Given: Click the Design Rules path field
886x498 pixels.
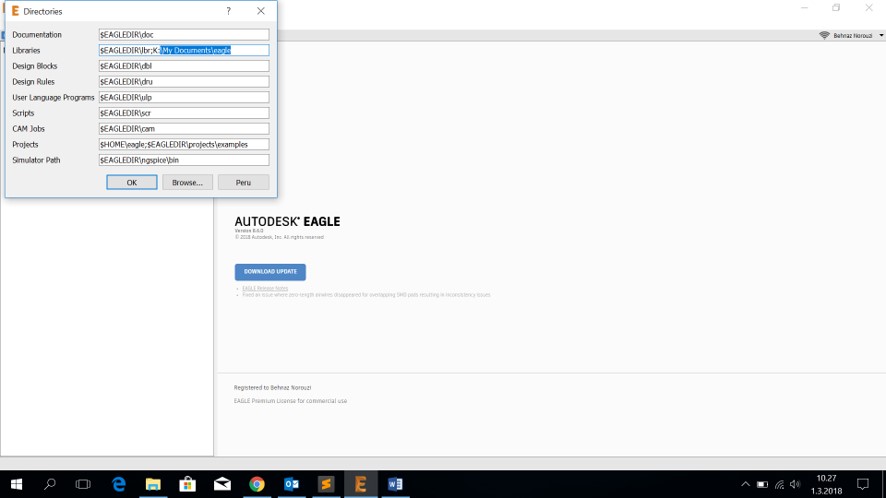Looking at the screenshot, I should click(x=184, y=81).
